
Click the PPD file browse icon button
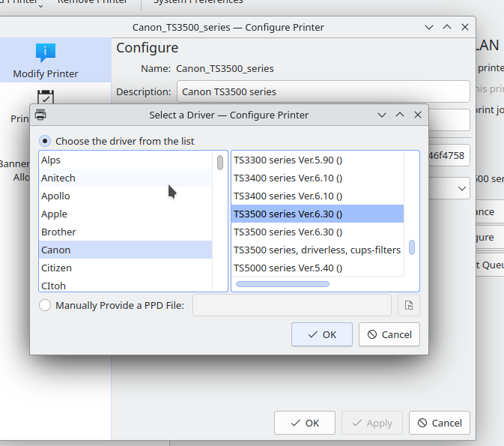pos(409,305)
